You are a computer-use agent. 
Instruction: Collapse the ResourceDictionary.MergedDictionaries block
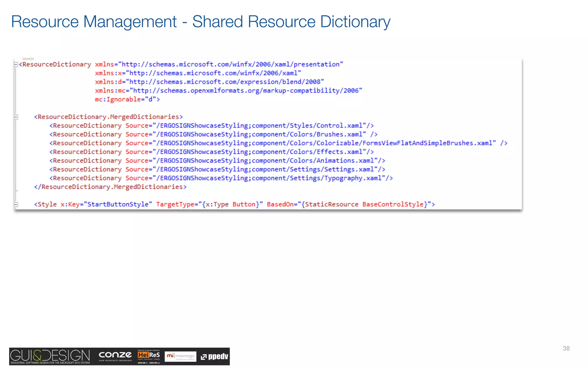pyautogui.click(x=16, y=117)
